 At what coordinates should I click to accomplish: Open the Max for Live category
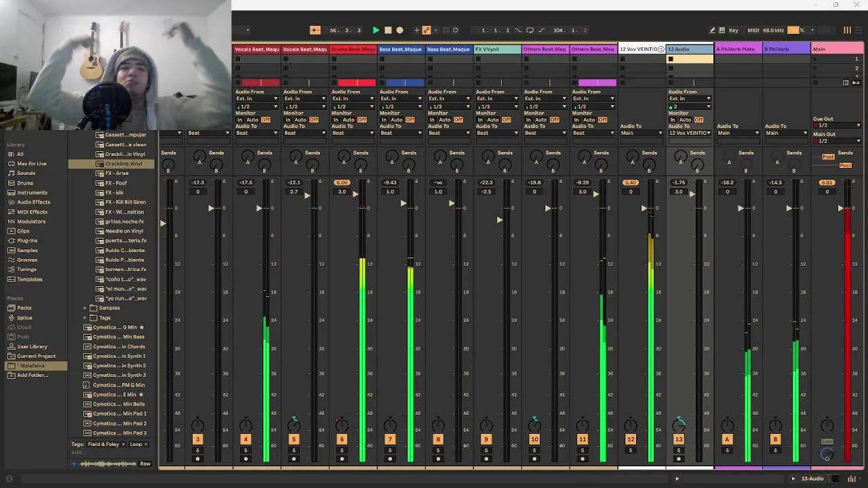[x=32, y=163]
